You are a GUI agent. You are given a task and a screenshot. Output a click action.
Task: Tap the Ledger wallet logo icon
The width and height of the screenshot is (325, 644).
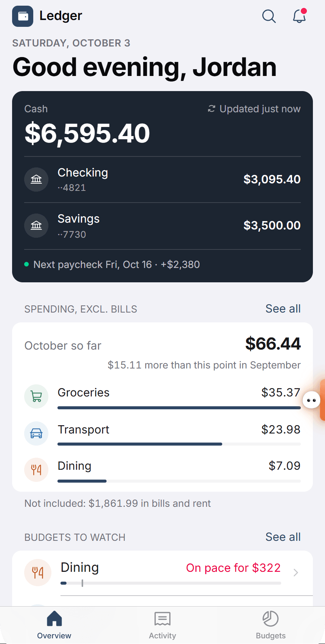coord(23,16)
